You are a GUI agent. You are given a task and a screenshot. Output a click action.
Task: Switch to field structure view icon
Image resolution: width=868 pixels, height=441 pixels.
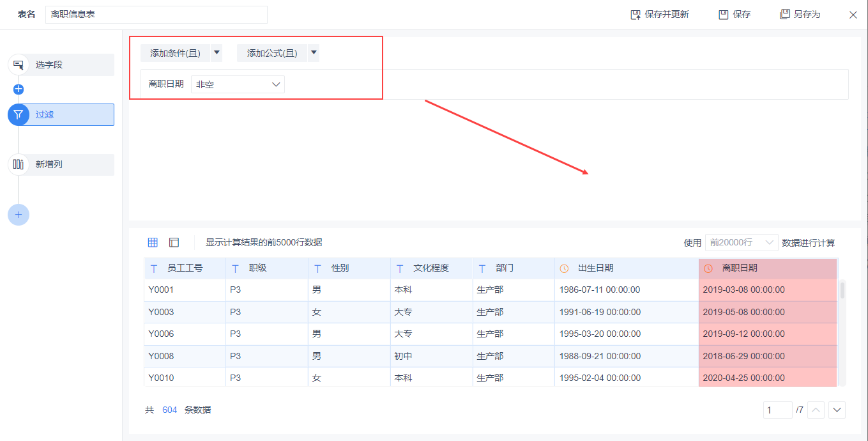174,242
